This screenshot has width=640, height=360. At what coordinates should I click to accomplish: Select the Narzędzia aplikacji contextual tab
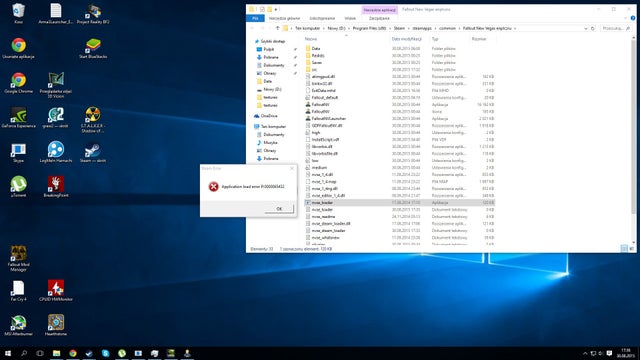[380, 10]
